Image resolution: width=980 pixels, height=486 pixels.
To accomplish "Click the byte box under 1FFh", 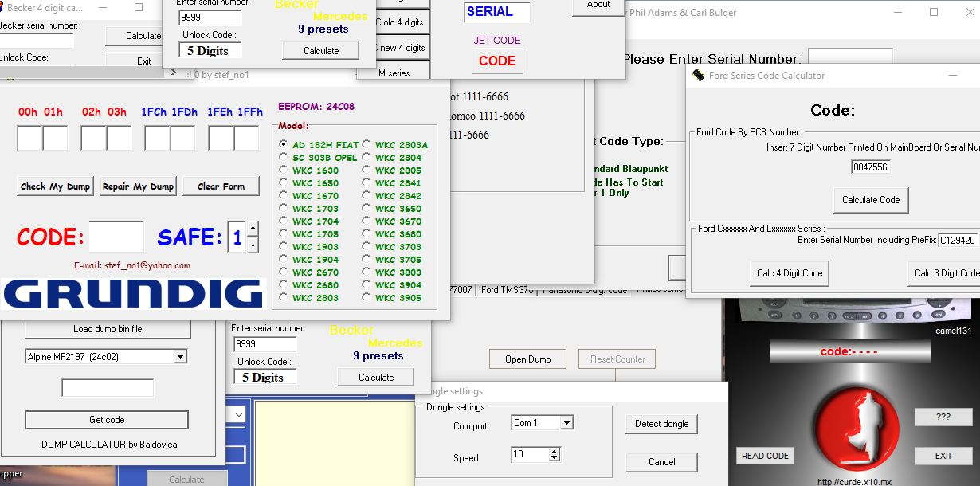I will pyautogui.click(x=247, y=138).
